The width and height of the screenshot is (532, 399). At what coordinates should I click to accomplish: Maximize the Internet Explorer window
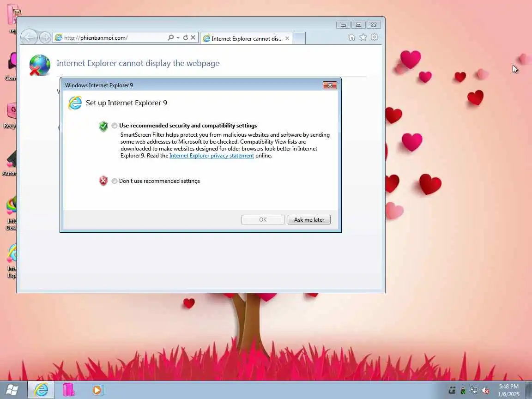pos(358,25)
